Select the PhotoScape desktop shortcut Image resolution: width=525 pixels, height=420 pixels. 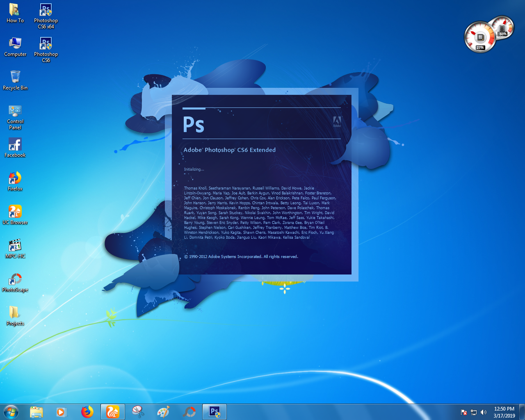click(x=15, y=282)
